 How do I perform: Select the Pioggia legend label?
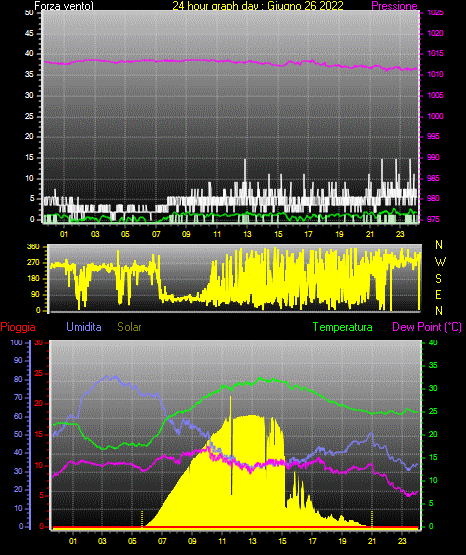click(x=18, y=327)
